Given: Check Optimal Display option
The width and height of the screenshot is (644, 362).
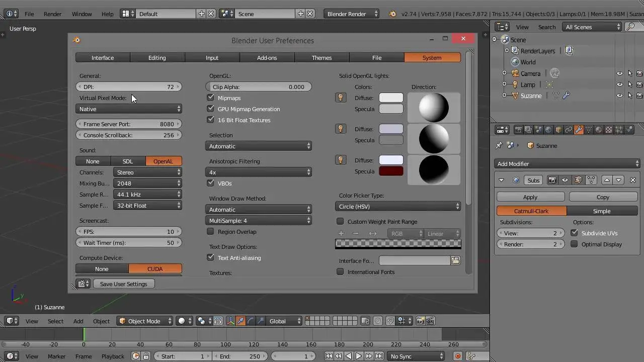Looking at the screenshot, I should pyautogui.click(x=574, y=244).
